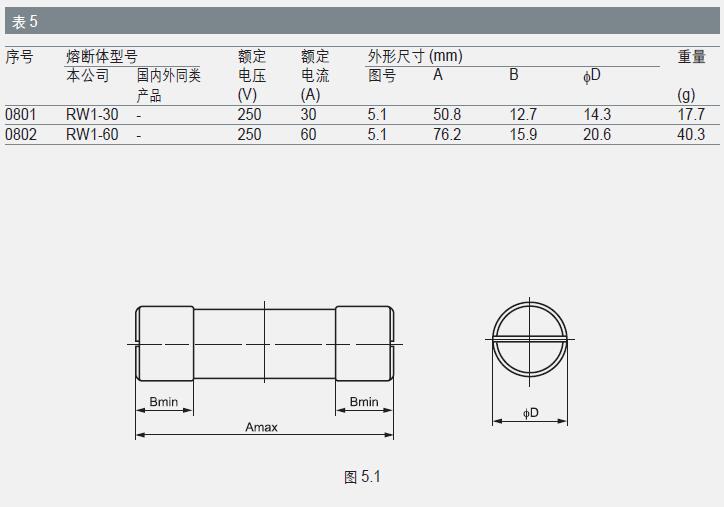Click the 14.3 diameter value
Viewport: 724px width, 507px height.
click(597, 115)
